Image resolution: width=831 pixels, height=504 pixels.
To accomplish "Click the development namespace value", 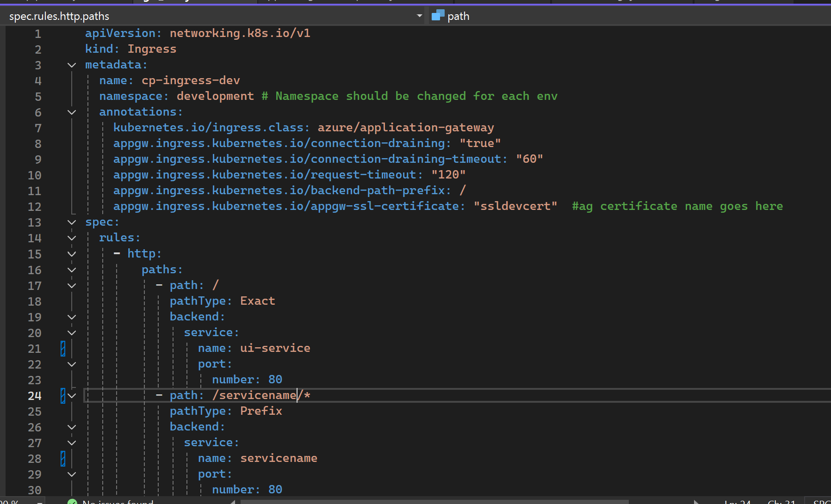I will point(215,96).
